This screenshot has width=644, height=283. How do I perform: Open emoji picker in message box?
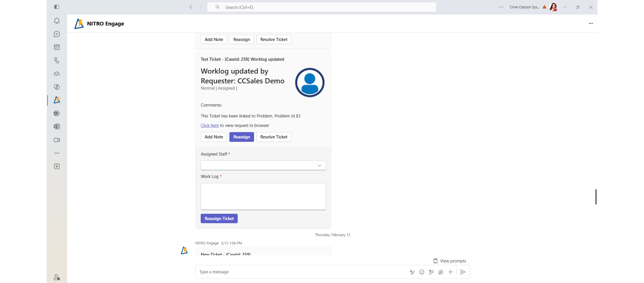tap(422, 272)
